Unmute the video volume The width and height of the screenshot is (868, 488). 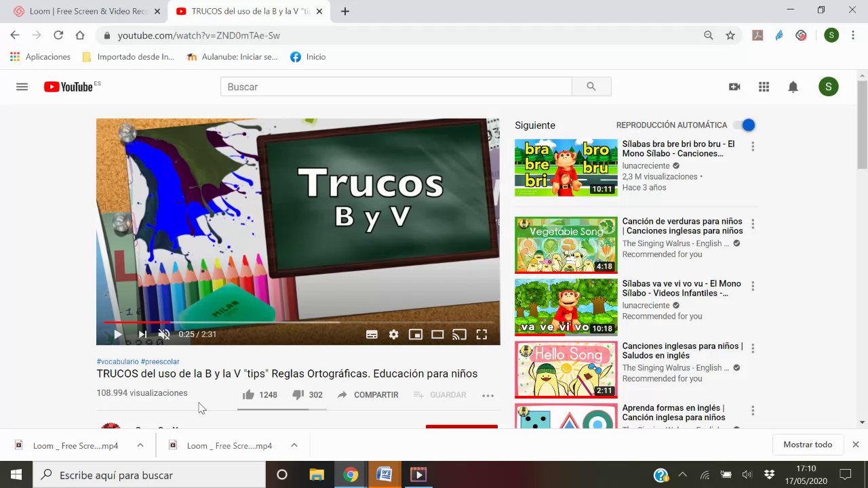tap(164, 334)
